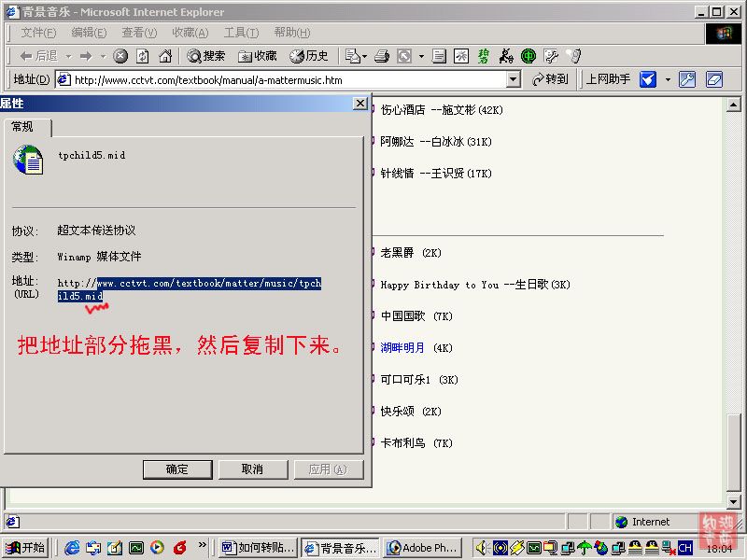This screenshot has width=747, height=560.
Task: Open the 收藏 (Favorites) toolbar button
Action: (258, 56)
